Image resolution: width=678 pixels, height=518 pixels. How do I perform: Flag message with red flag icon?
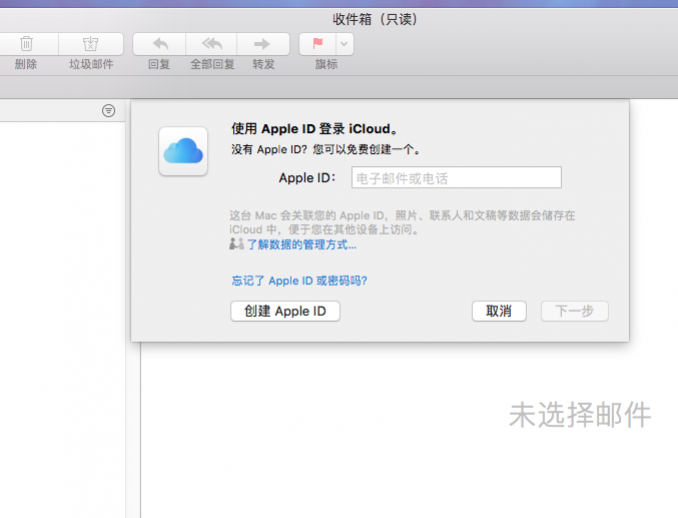click(x=318, y=44)
